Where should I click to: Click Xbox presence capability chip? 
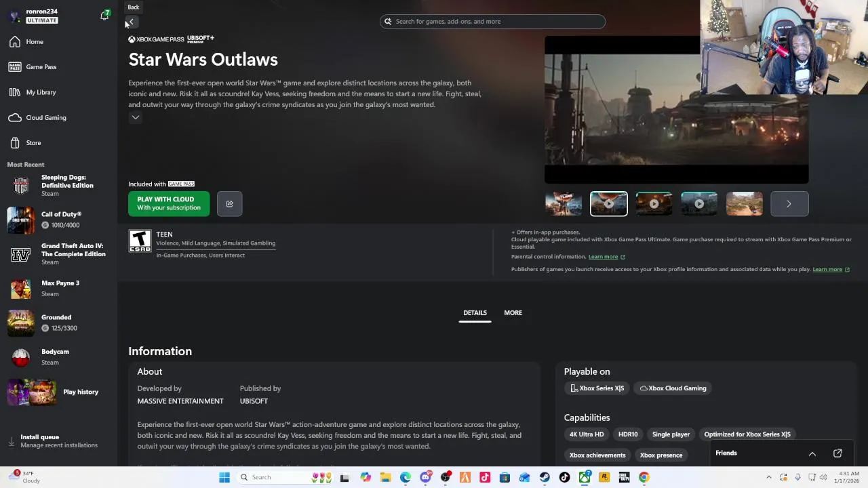point(661,455)
